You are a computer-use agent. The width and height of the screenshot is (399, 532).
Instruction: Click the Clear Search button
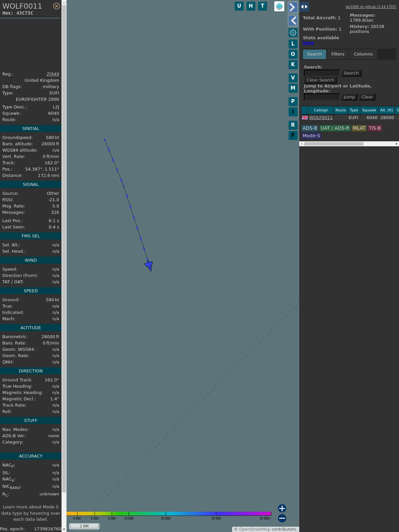[x=320, y=80]
